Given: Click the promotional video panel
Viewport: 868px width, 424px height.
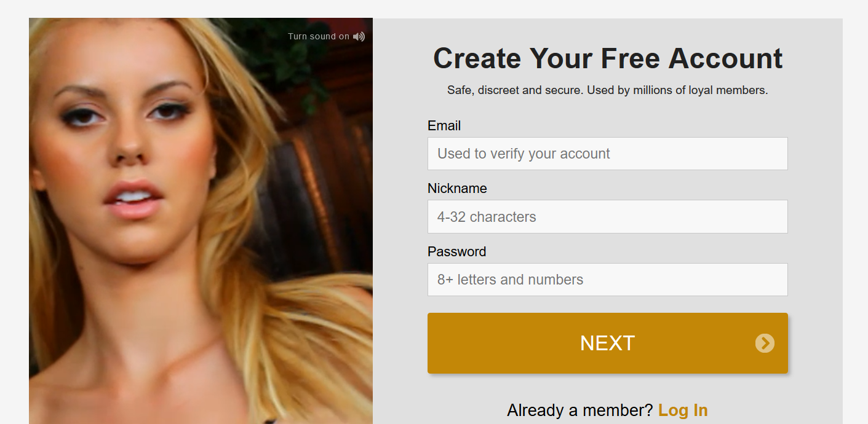Looking at the screenshot, I should coord(201,221).
